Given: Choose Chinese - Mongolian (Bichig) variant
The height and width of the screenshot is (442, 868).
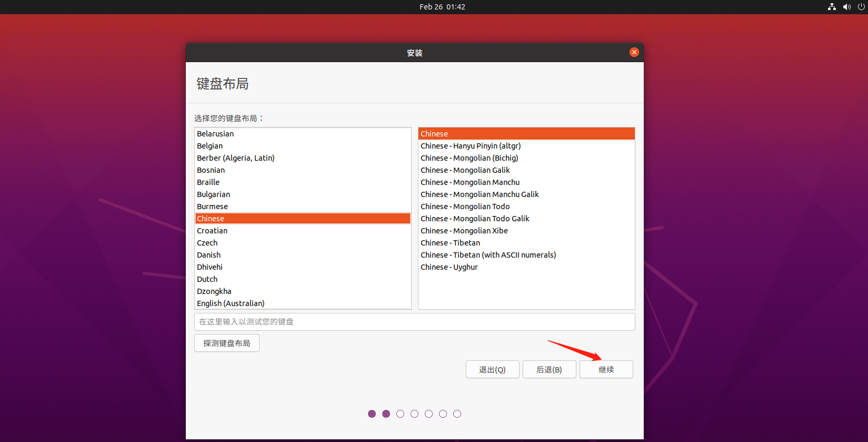Looking at the screenshot, I should pos(526,158).
